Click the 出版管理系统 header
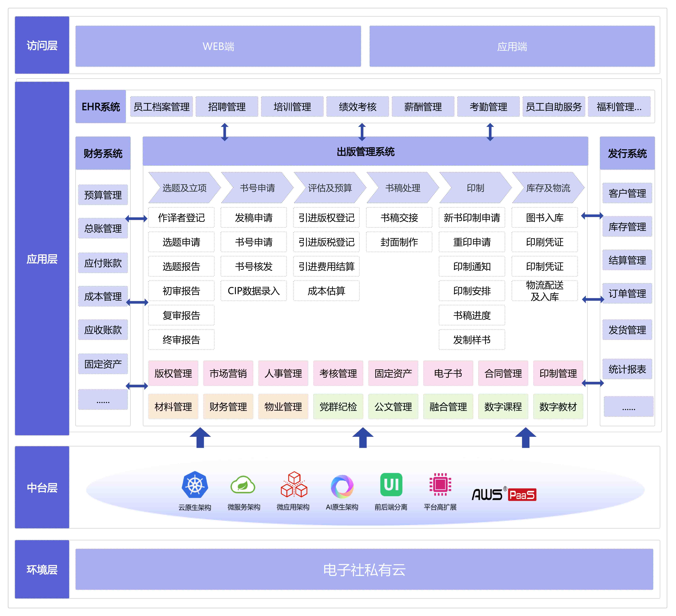The image size is (676, 616). pos(365,152)
